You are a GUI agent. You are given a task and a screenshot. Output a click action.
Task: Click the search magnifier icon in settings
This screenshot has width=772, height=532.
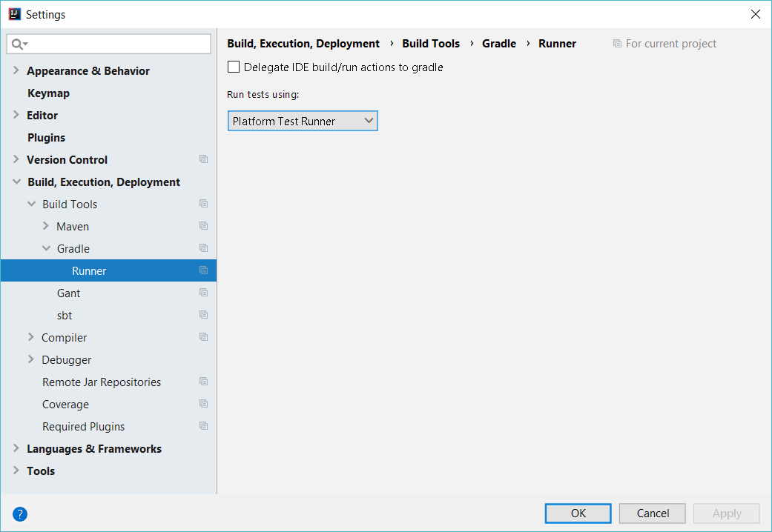(19, 44)
